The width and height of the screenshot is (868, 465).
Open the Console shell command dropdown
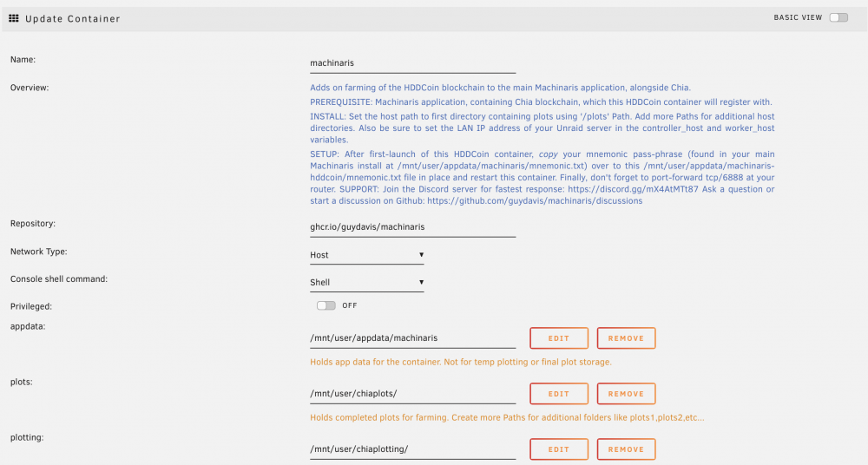pyautogui.click(x=367, y=282)
